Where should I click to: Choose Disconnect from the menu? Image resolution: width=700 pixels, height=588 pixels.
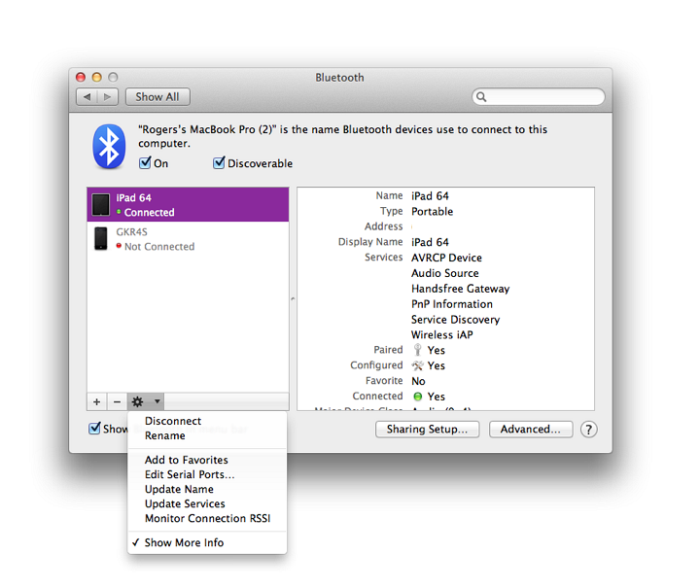click(x=207, y=421)
